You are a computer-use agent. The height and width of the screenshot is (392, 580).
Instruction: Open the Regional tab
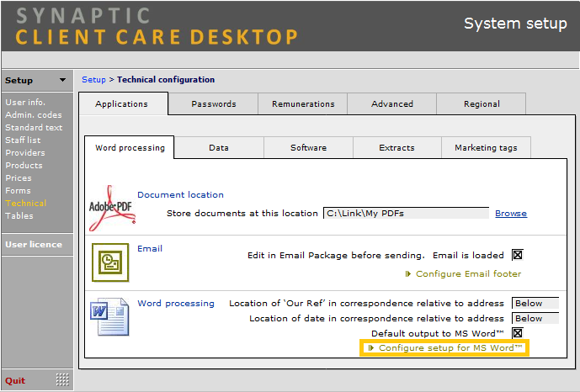pos(482,103)
